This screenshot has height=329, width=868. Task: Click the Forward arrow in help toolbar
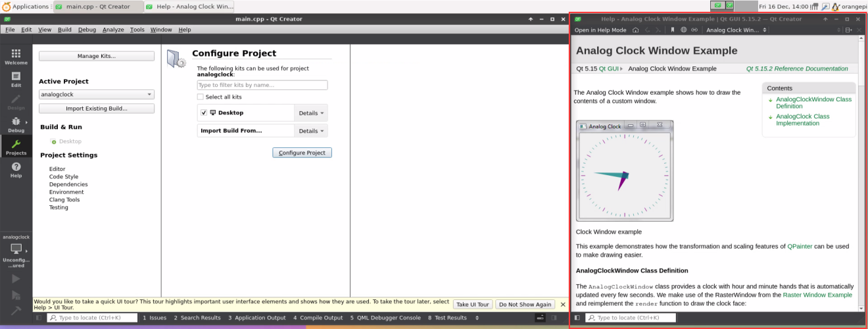[x=659, y=30]
